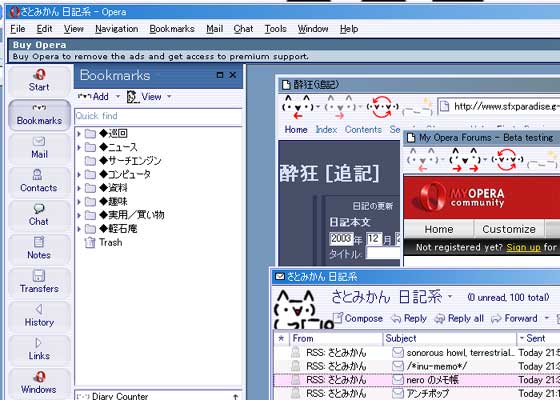Click the View button in Bookmarks panel
This screenshot has width=560, height=400.
click(145, 96)
